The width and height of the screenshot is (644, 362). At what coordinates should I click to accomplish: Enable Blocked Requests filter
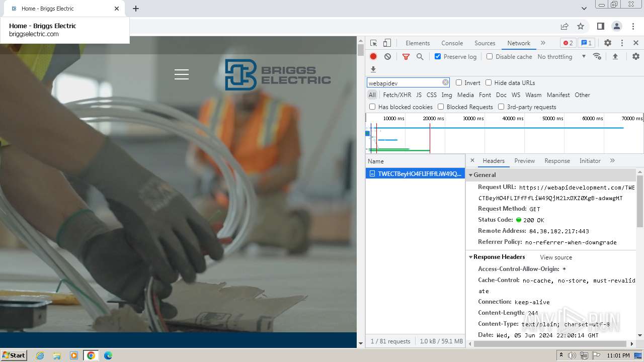coord(441,107)
